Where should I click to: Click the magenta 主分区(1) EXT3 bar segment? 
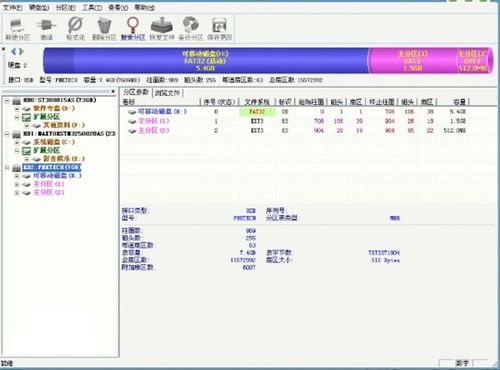[413, 61]
